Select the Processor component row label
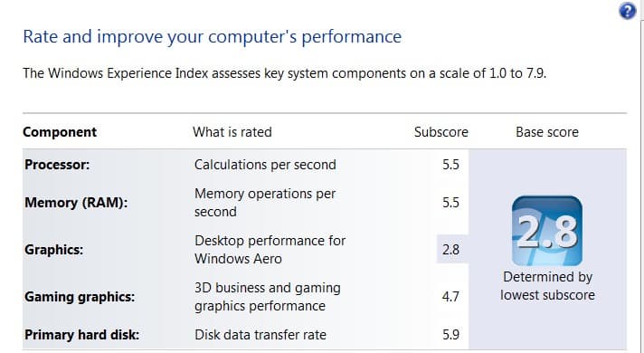Image resolution: width=644 pixels, height=353 pixels. (57, 165)
